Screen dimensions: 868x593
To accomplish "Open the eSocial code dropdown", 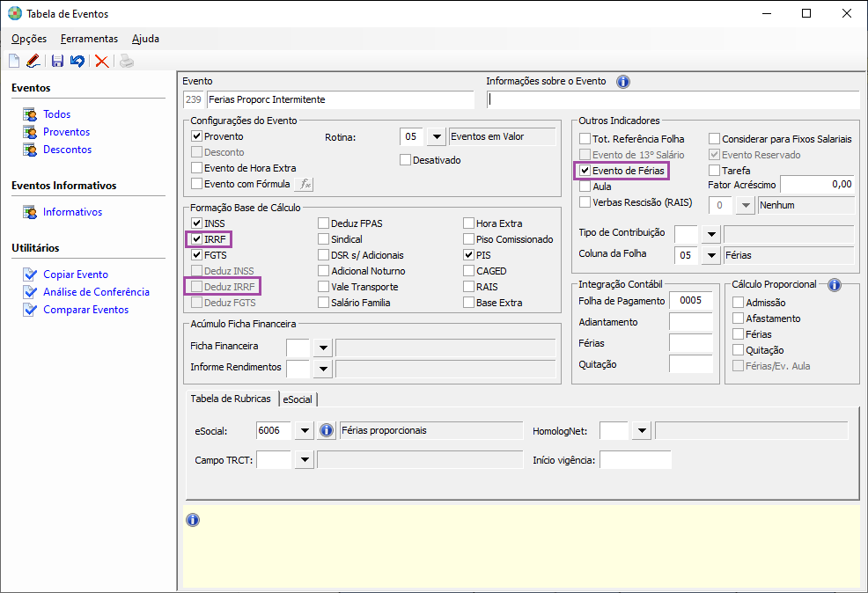I will click(x=305, y=430).
